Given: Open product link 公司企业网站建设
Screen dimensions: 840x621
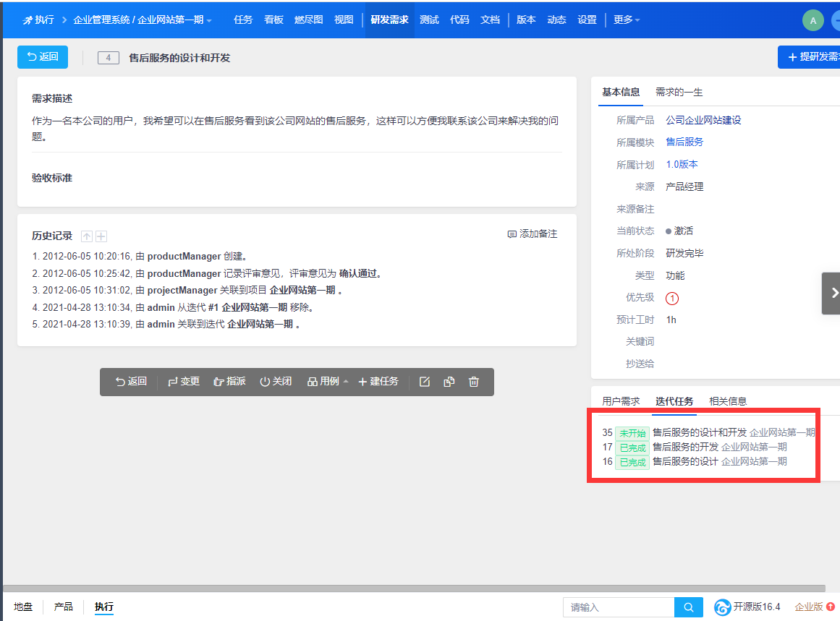Looking at the screenshot, I should tap(703, 121).
